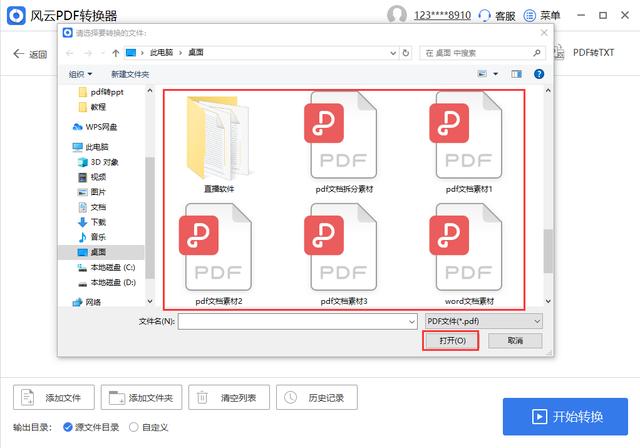Click the 添加文件 button

tap(57, 398)
